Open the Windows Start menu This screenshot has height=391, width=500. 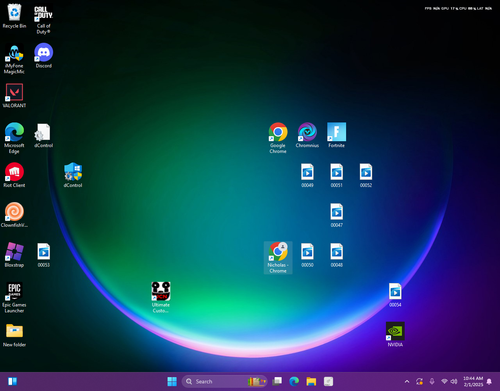click(x=172, y=381)
